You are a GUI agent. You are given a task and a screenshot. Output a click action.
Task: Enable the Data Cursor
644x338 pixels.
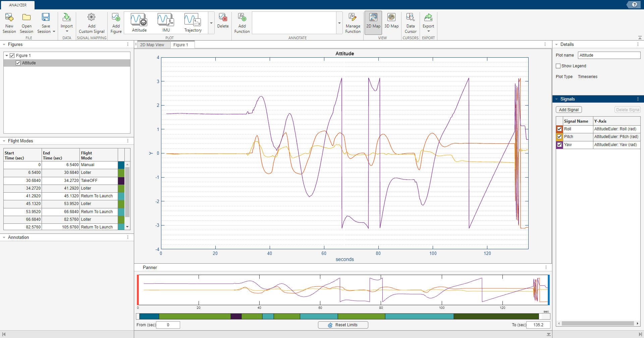pos(410,22)
